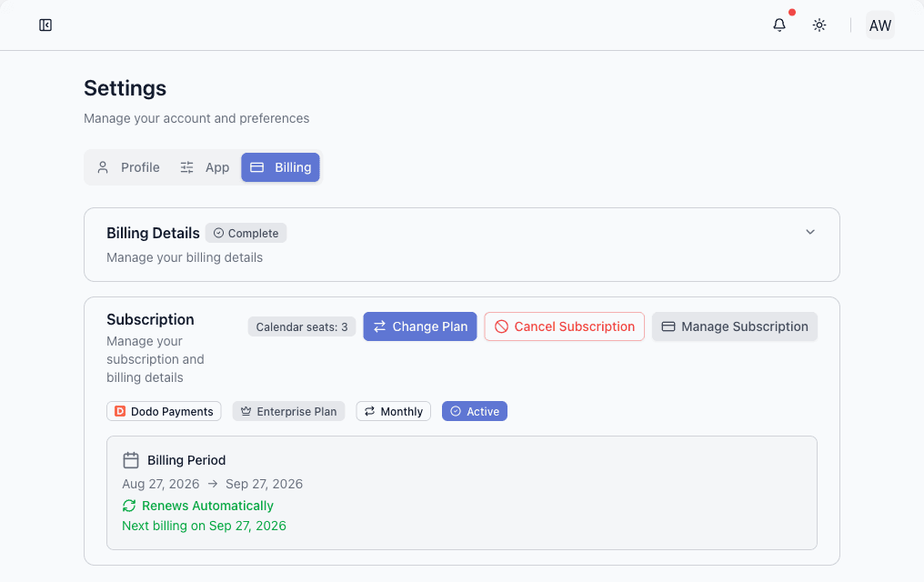924x582 pixels.
Task: Click "Next billing on Sep 27, 2026" text
Action: [204, 526]
